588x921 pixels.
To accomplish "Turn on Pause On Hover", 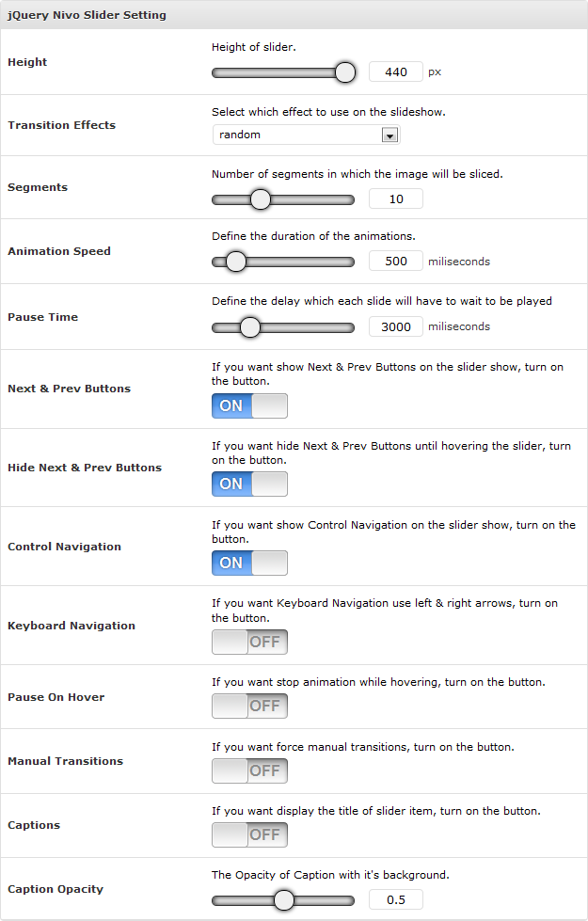I will pyautogui.click(x=249, y=706).
